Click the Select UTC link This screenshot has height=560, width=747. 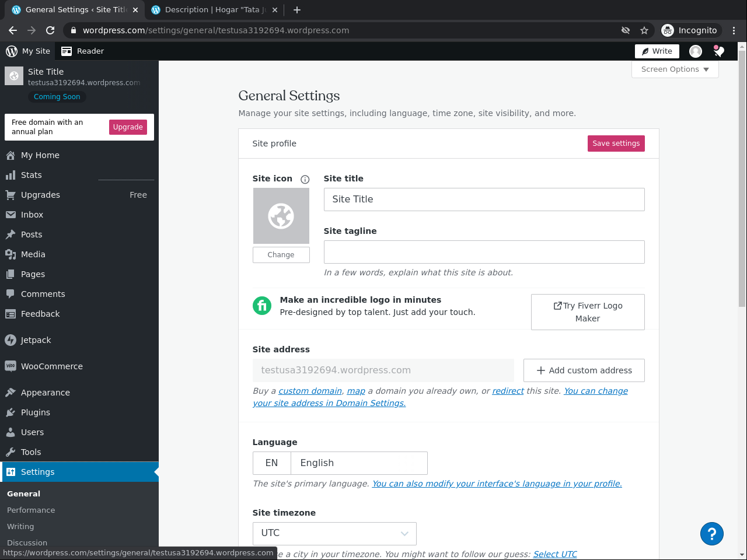pyautogui.click(x=555, y=554)
